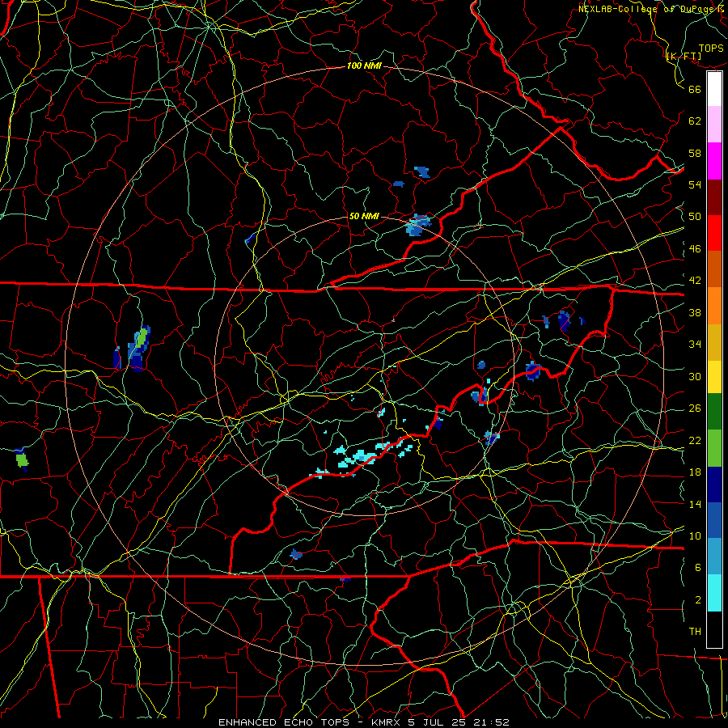Click the black TH legend swatch
This screenshot has height=728, width=728.
point(714,629)
